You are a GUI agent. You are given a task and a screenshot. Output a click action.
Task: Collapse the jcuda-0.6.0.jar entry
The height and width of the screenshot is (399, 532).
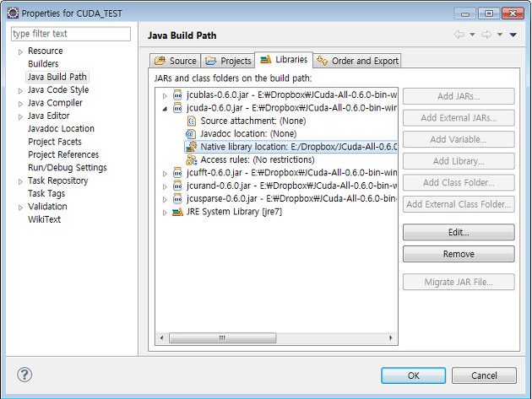coord(165,109)
